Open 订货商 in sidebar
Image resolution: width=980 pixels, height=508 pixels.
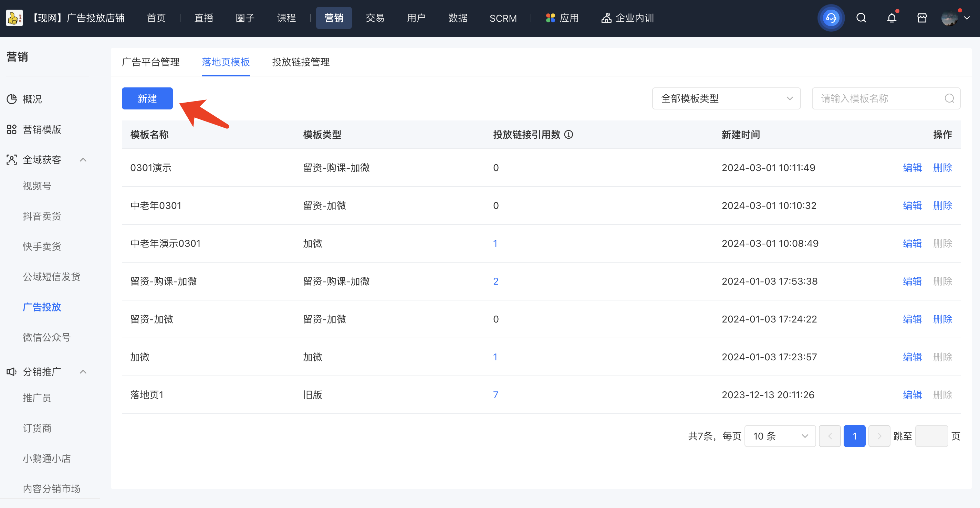[37, 428]
